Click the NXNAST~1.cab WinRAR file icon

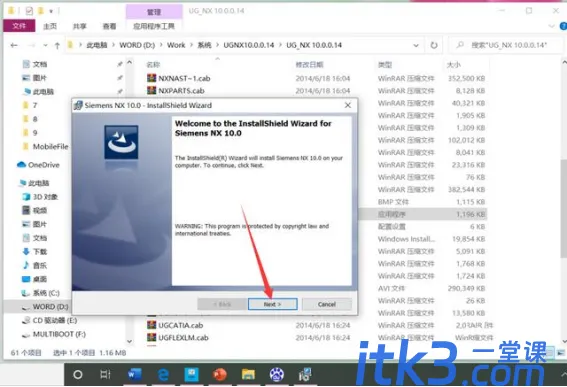pos(152,78)
